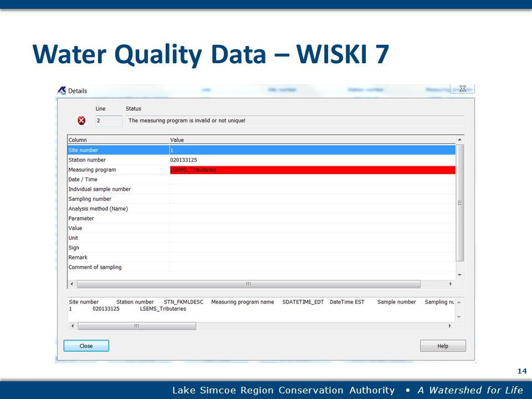Click the table's horizontal scrollbar left arrow
This screenshot has height=399, width=532.
coord(71,284)
